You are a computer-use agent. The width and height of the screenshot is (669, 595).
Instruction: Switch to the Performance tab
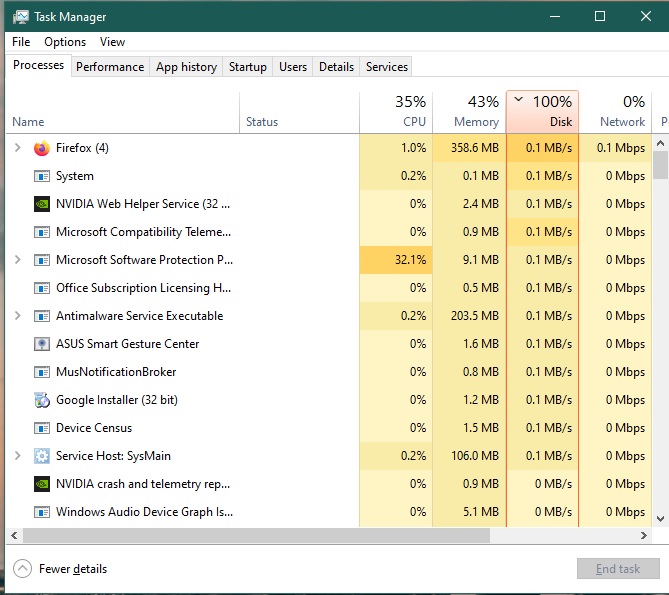(110, 67)
